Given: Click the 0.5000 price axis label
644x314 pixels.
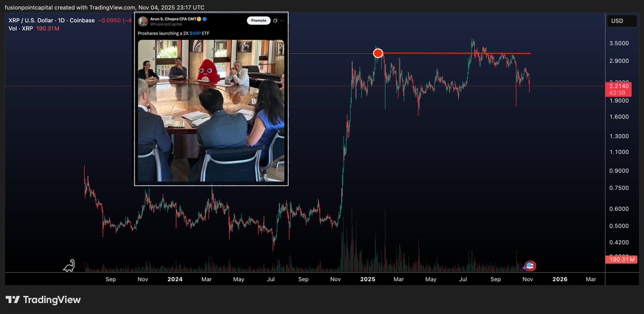Looking at the screenshot, I should (619, 226).
